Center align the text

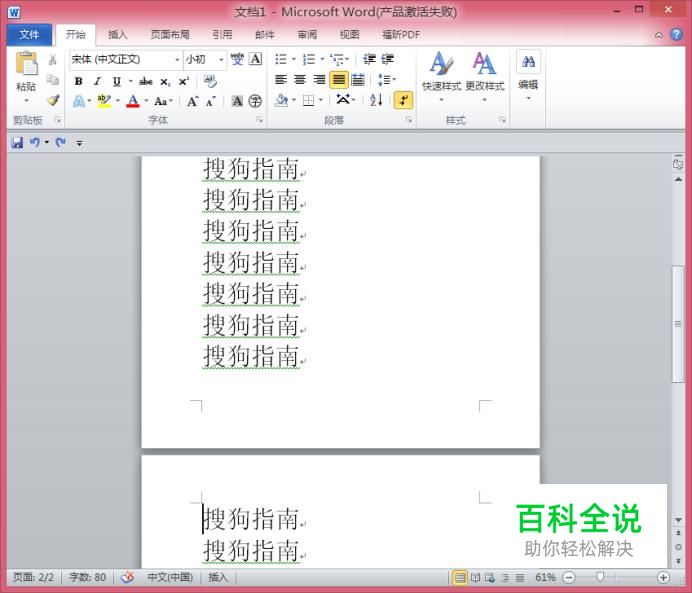coord(300,80)
